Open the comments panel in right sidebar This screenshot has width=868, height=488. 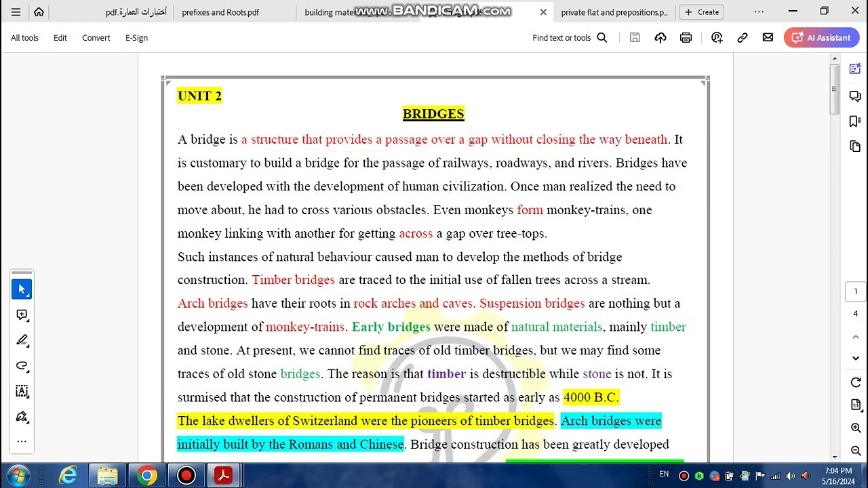click(855, 96)
